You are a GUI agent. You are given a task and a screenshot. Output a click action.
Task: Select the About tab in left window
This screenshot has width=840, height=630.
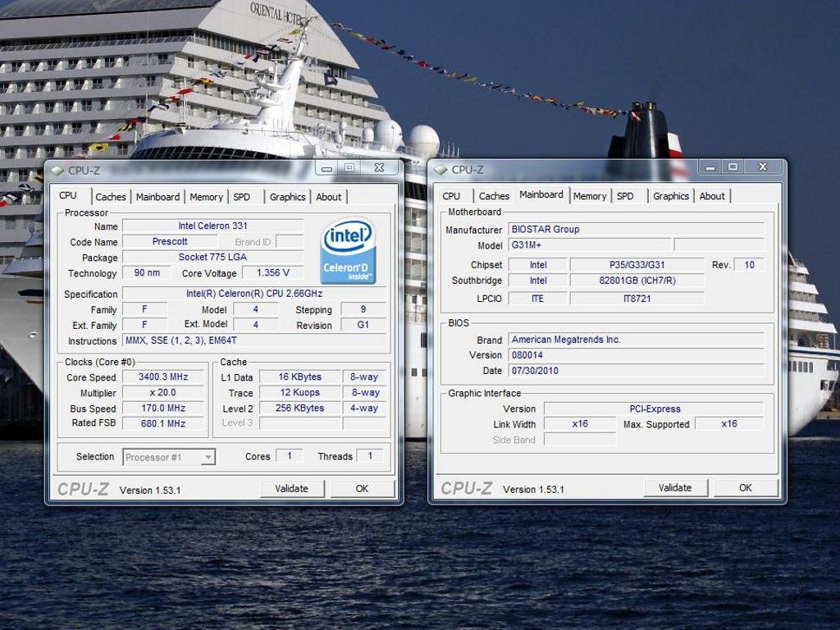coord(328,197)
